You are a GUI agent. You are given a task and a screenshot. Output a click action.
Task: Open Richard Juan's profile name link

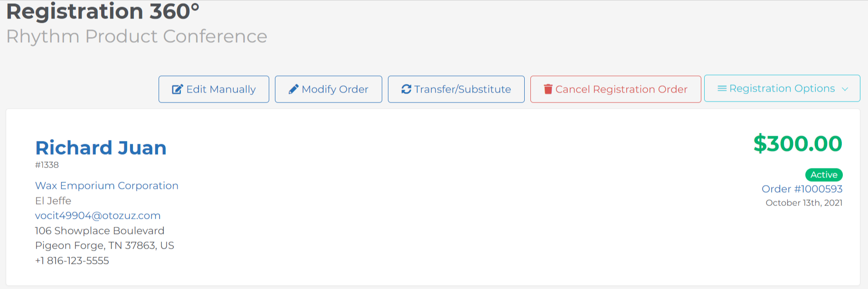pyautogui.click(x=101, y=148)
